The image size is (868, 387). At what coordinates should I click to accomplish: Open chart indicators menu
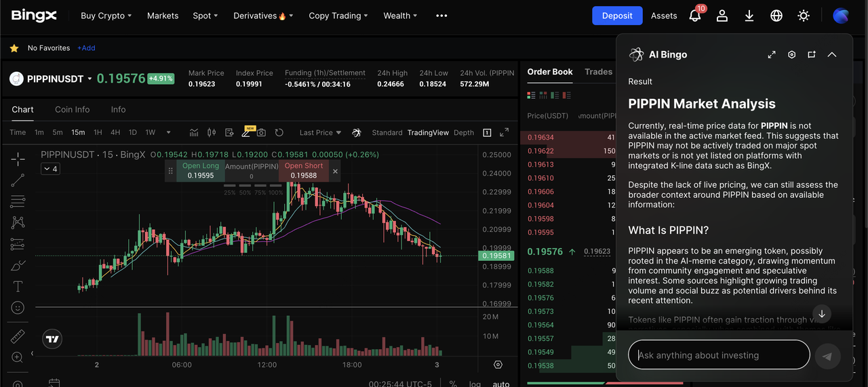coord(194,133)
